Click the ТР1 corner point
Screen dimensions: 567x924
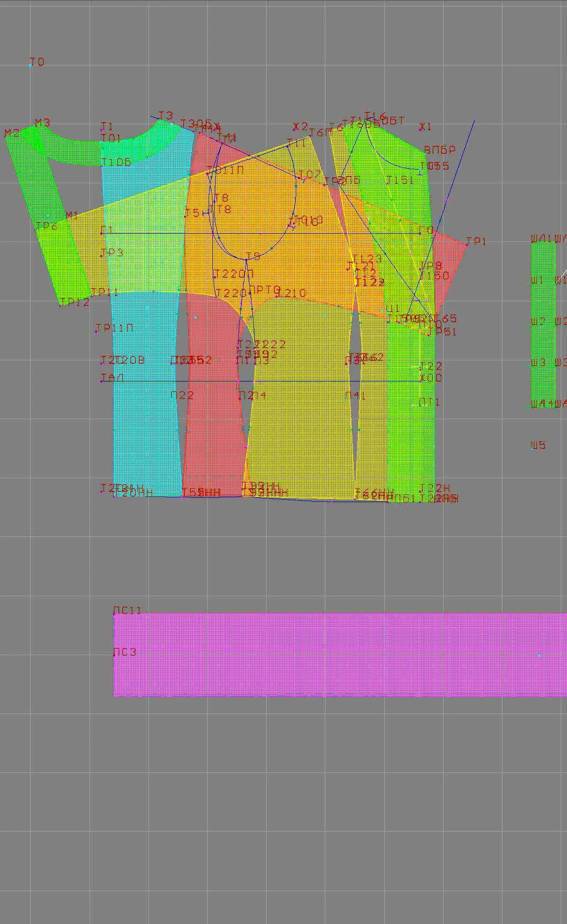click(x=467, y=245)
